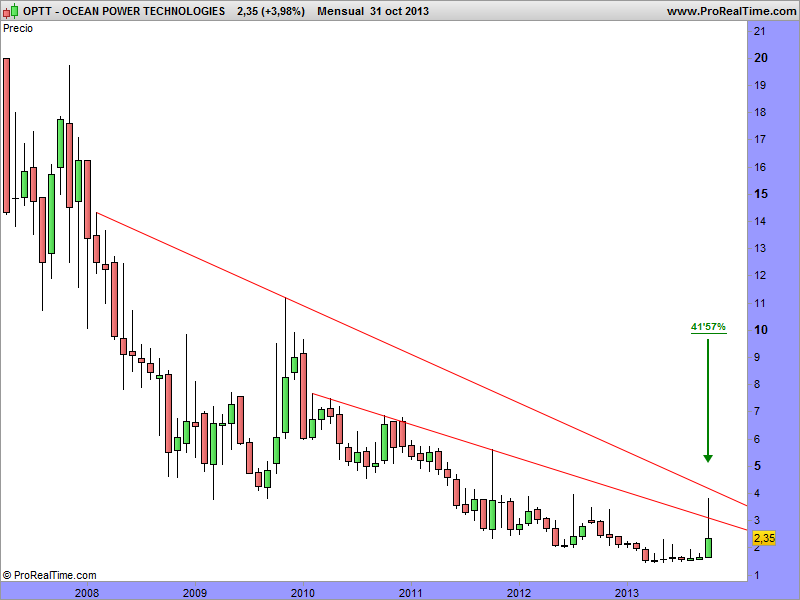Click the 1 price level on scale
The height and width of the screenshot is (600, 800).
click(757, 575)
